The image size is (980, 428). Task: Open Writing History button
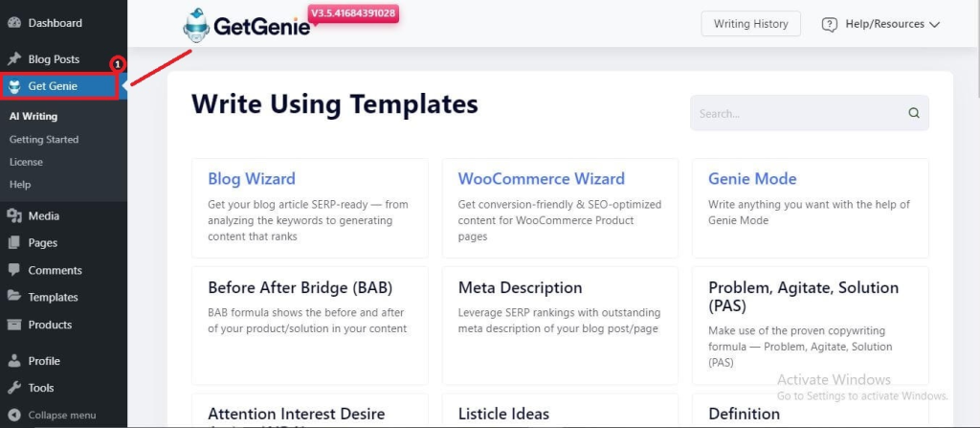[750, 24]
